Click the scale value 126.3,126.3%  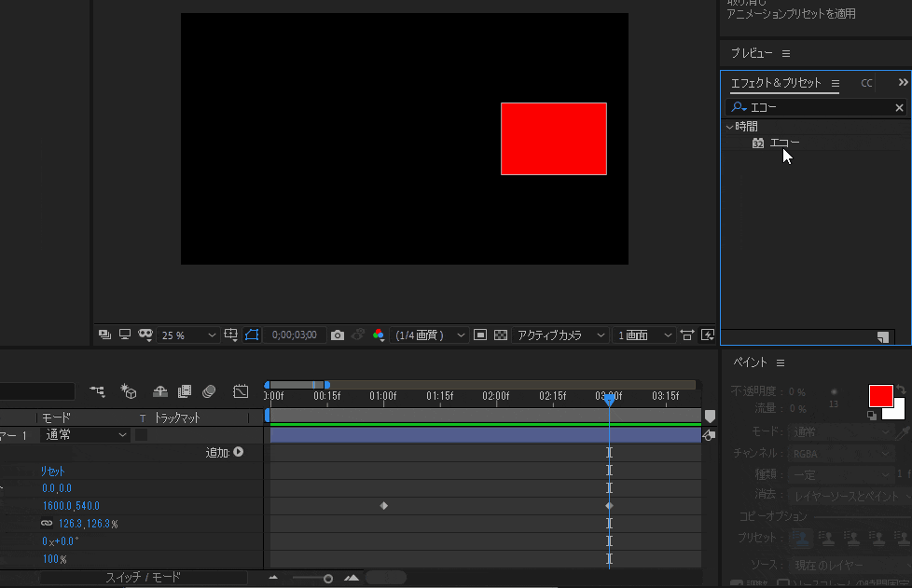(x=88, y=524)
